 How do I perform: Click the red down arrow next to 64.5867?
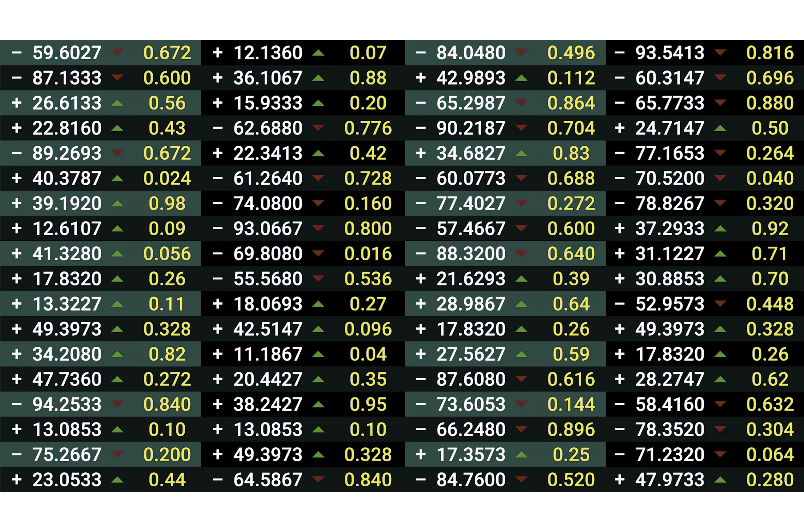pyautogui.click(x=318, y=479)
